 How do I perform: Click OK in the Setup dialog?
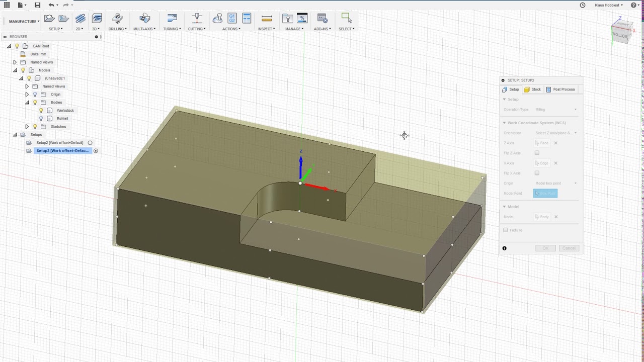coord(545,248)
